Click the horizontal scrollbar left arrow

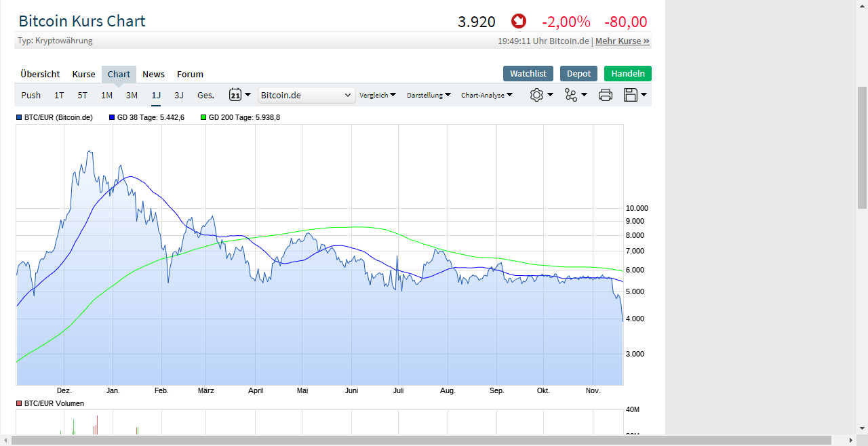(6, 441)
